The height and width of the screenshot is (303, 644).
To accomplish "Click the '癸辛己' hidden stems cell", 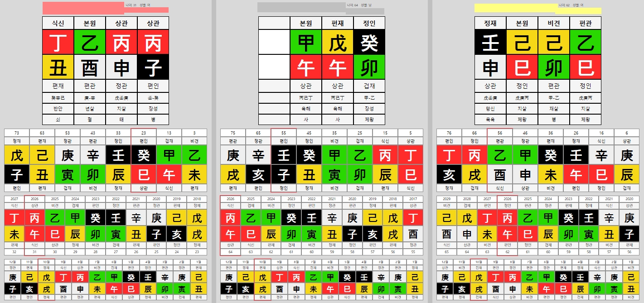I will coord(58,98).
